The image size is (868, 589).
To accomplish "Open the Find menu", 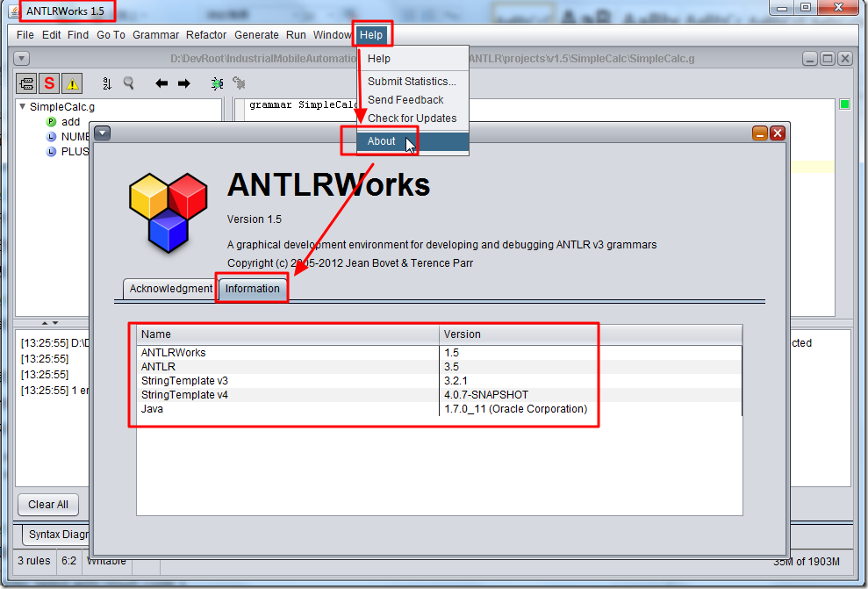I will pos(78,35).
